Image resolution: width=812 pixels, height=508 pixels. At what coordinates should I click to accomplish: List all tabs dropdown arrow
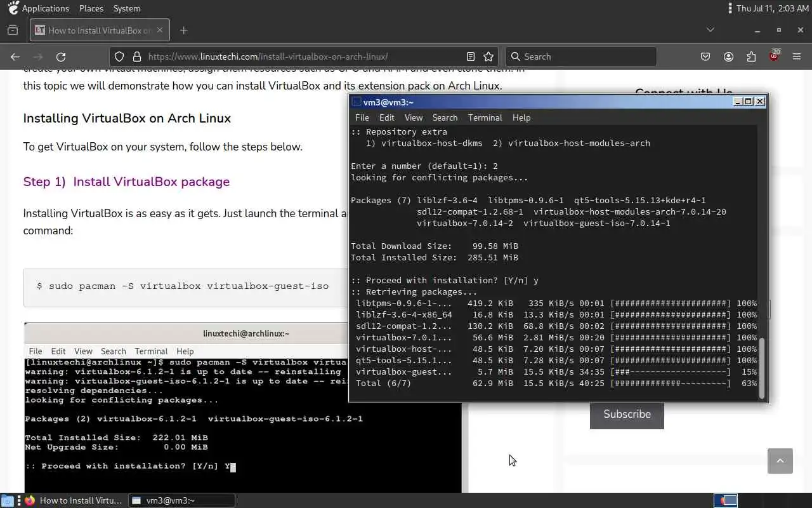click(710, 30)
